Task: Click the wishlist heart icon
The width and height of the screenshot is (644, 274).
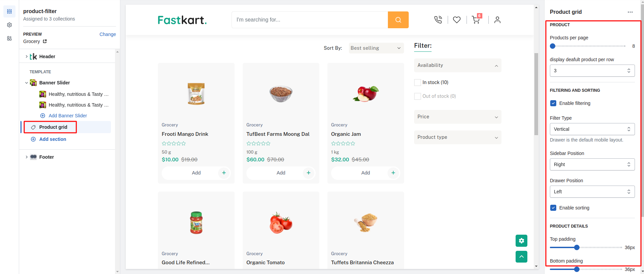Action: [456, 20]
